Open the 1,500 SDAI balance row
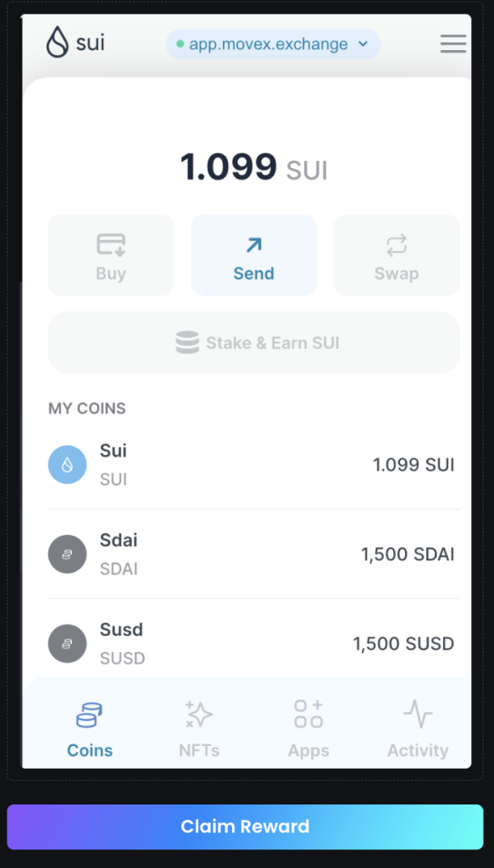 click(x=254, y=554)
